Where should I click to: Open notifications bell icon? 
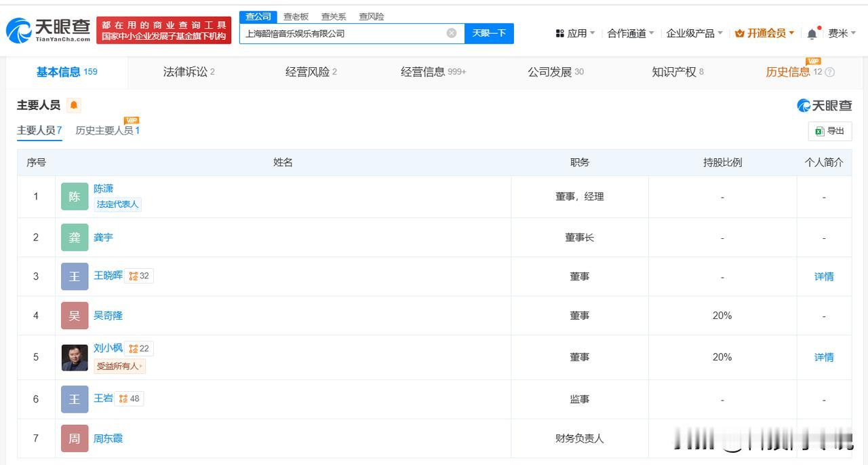tap(812, 33)
